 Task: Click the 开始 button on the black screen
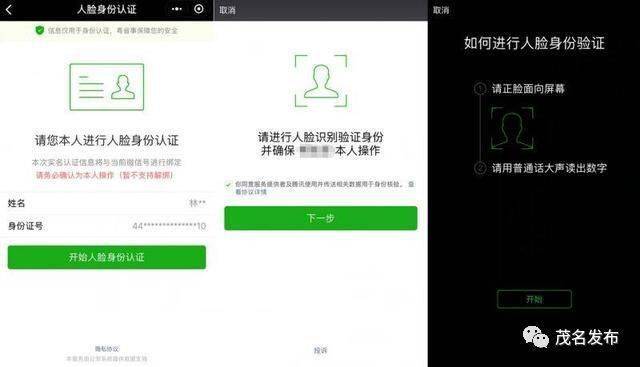click(534, 299)
